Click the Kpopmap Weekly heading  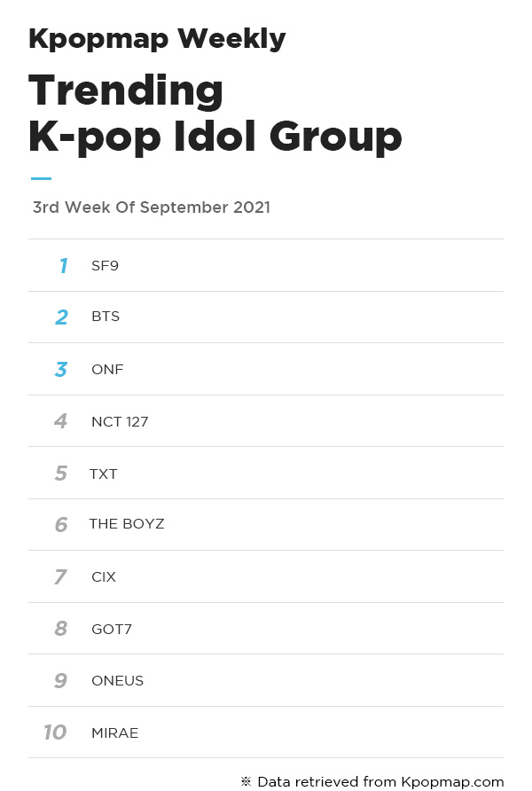(x=157, y=39)
